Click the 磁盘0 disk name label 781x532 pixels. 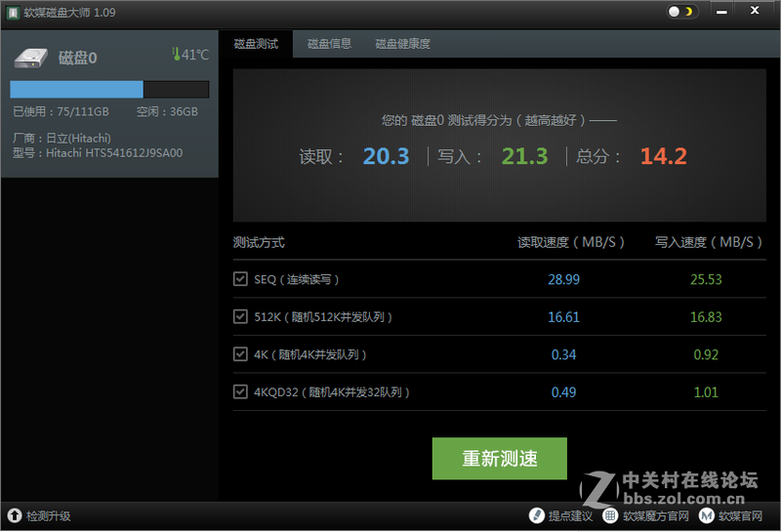pyautogui.click(x=78, y=58)
